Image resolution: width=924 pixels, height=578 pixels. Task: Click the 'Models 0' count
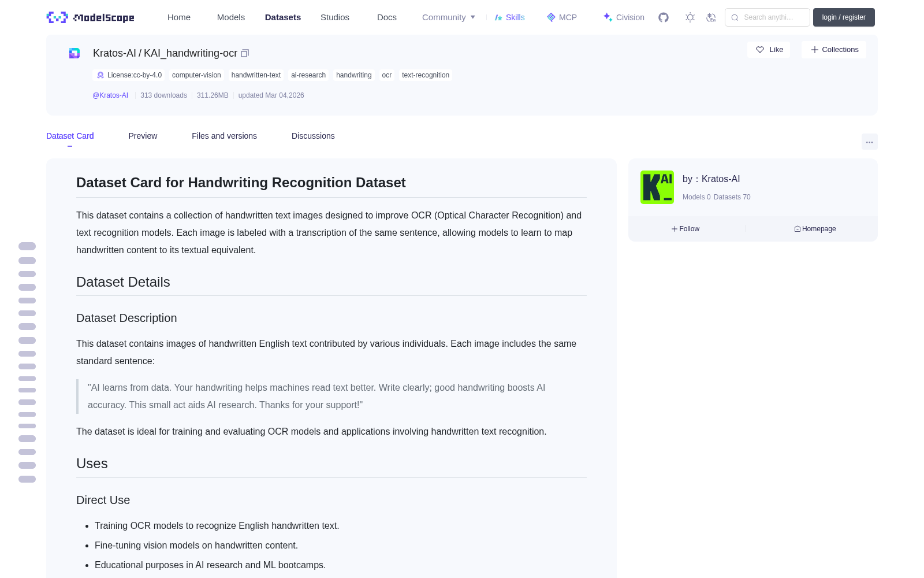pyautogui.click(x=696, y=197)
